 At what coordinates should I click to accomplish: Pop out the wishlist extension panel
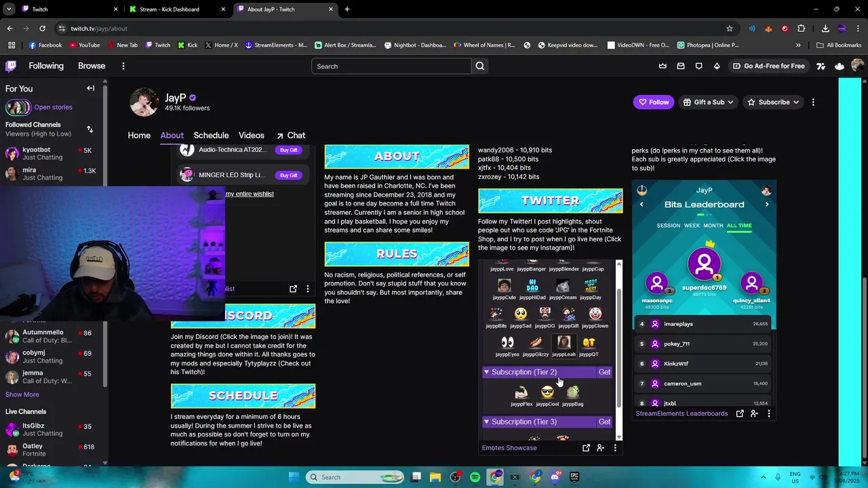[293, 289]
